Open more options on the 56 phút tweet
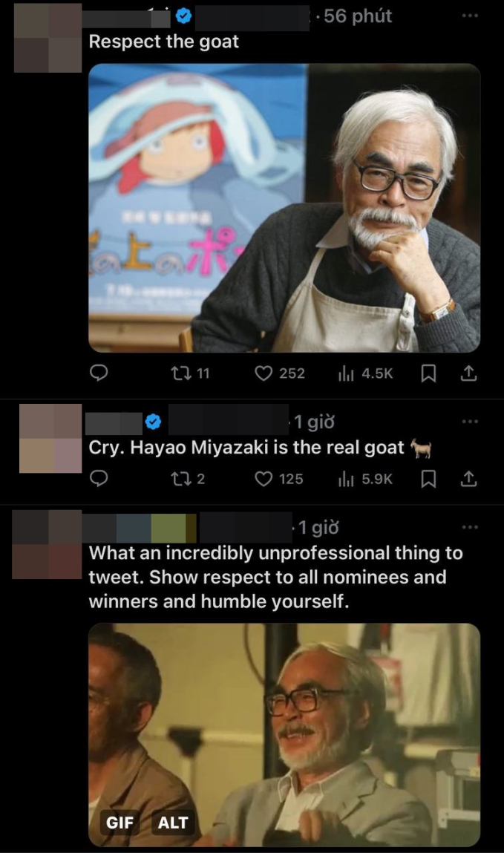 coord(469,16)
